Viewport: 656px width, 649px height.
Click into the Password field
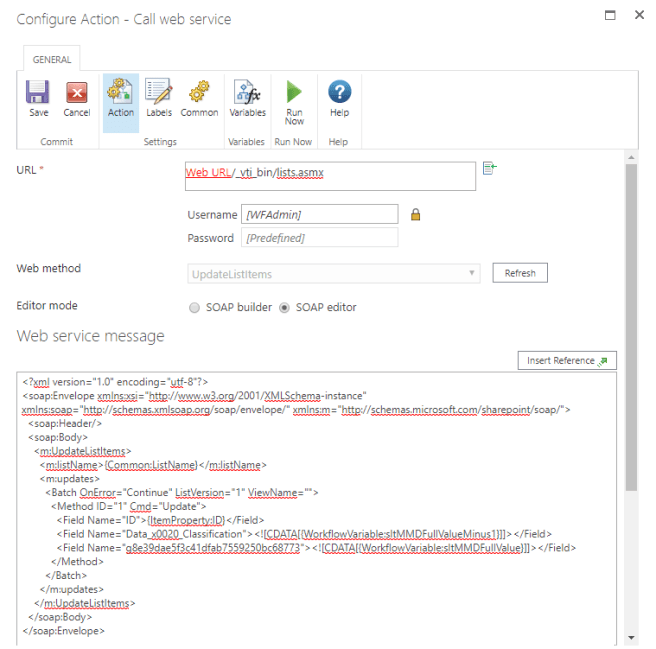click(x=320, y=238)
